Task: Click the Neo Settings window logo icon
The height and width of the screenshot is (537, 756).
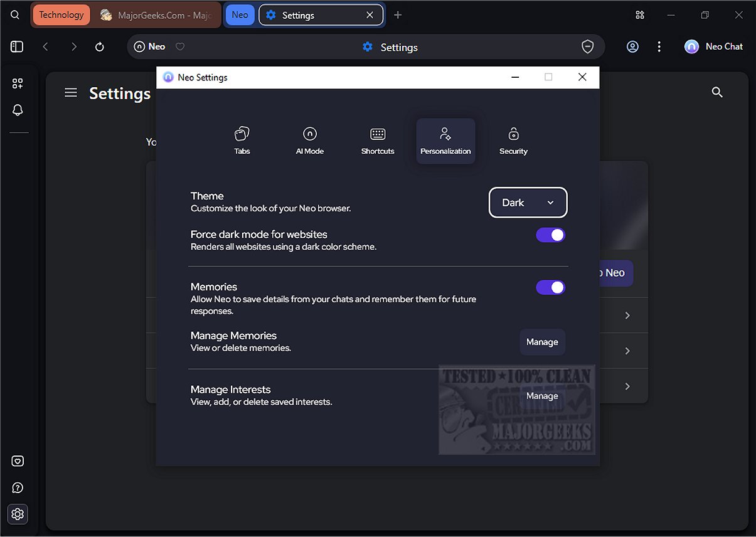Action: point(168,77)
